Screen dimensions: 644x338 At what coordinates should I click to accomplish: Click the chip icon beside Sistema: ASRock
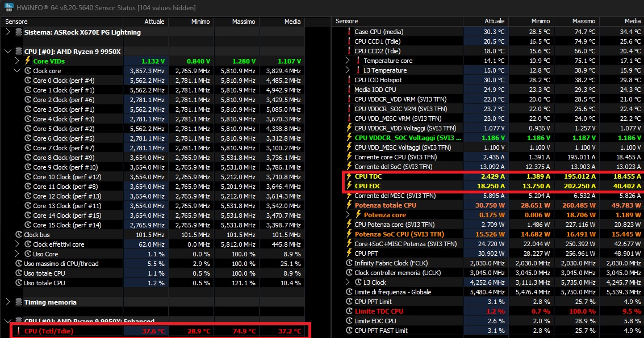[19, 32]
